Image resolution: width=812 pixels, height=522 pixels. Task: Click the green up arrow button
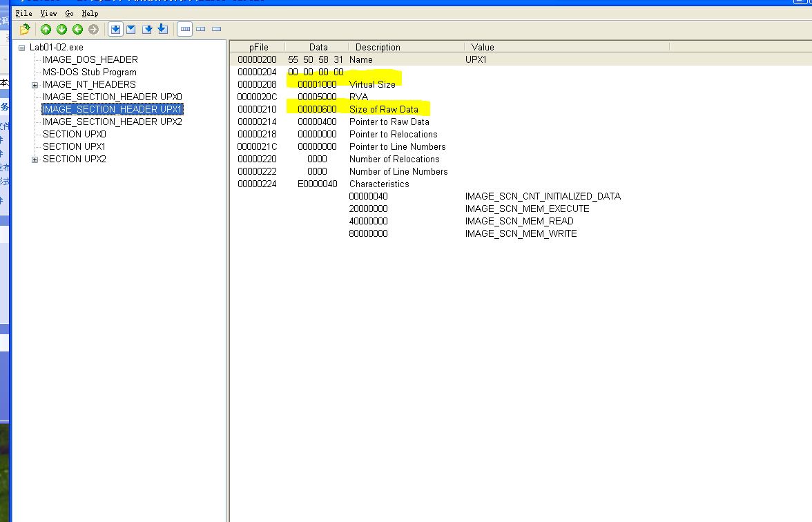46,30
